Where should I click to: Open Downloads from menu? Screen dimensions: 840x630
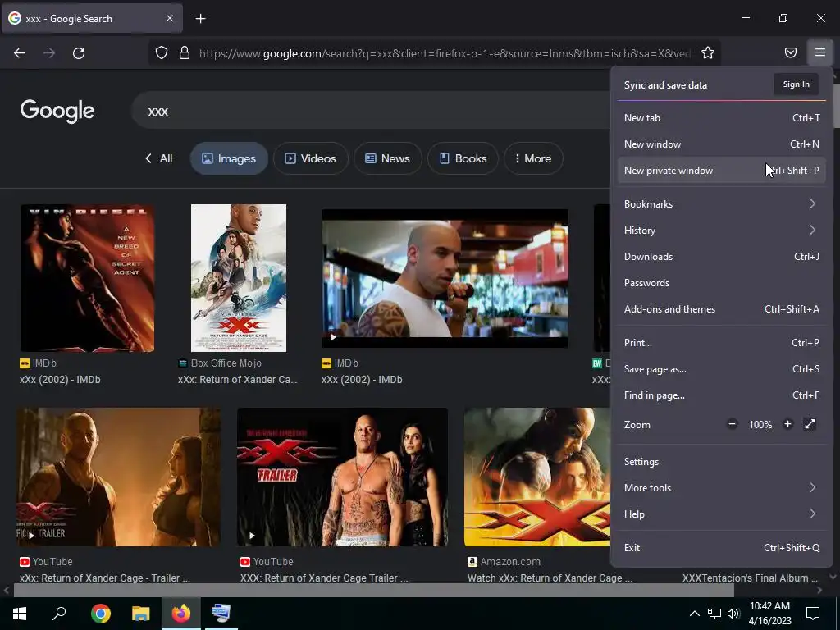tap(722, 257)
